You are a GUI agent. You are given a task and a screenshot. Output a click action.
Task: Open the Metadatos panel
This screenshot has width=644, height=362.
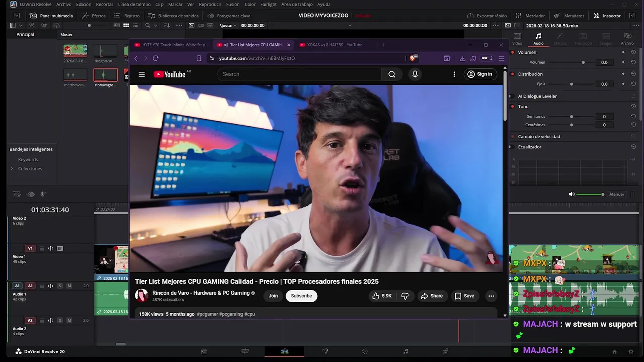click(x=569, y=16)
